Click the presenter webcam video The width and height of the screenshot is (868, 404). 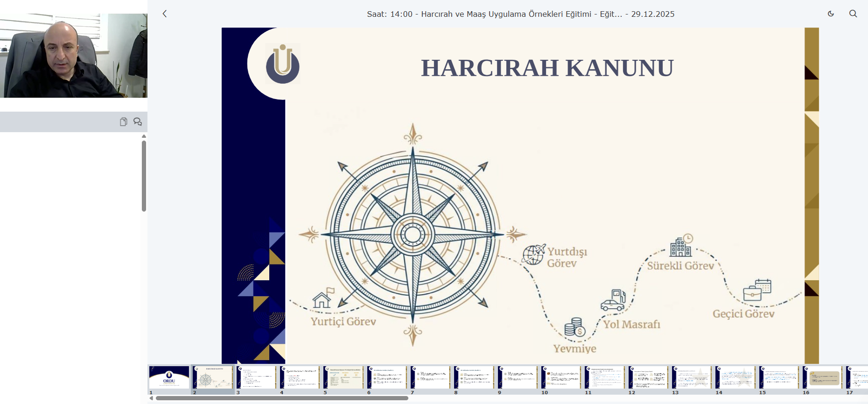[x=74, y=55]
